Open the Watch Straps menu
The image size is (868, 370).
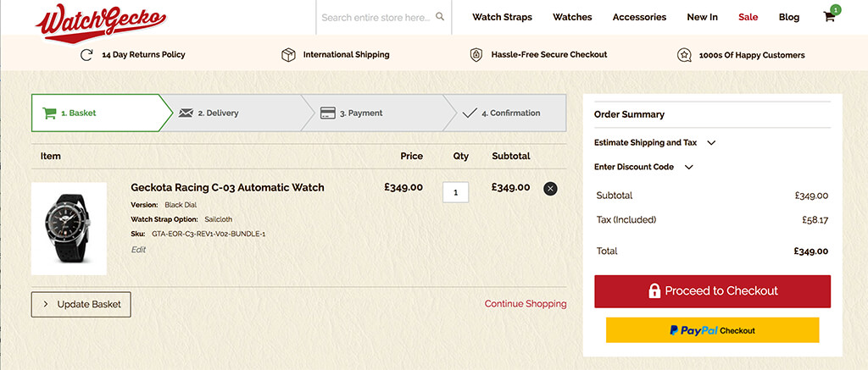point(502,17)
